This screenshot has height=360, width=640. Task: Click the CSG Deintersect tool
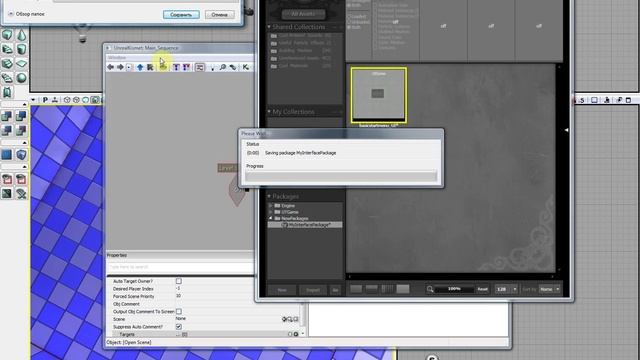tap(21, 131)
